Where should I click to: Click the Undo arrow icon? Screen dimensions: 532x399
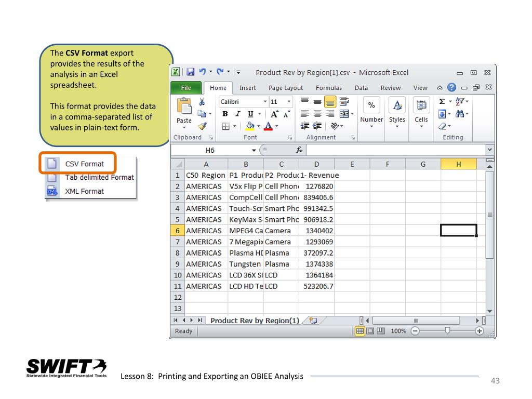[203, 72]
